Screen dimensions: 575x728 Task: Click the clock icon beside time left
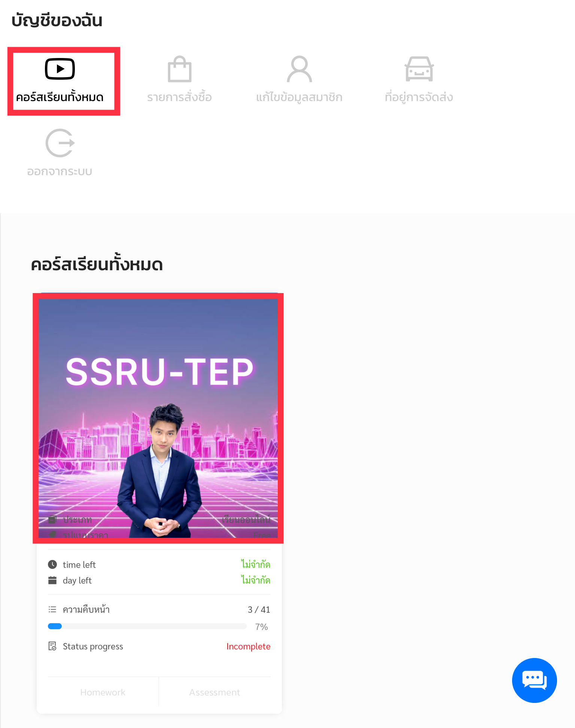52,564
